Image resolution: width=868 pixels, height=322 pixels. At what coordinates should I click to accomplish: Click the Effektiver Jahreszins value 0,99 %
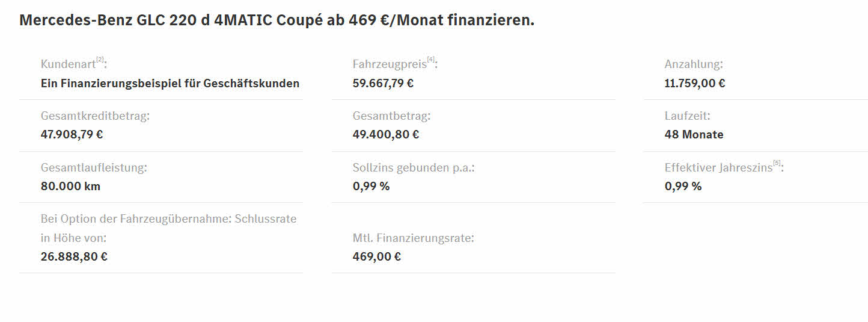(x=683, y=186)
